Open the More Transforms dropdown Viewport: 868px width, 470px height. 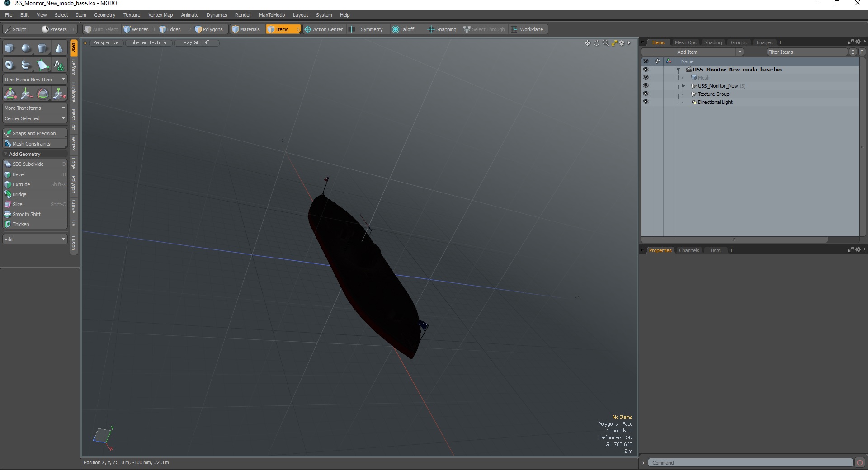point(35,108)
